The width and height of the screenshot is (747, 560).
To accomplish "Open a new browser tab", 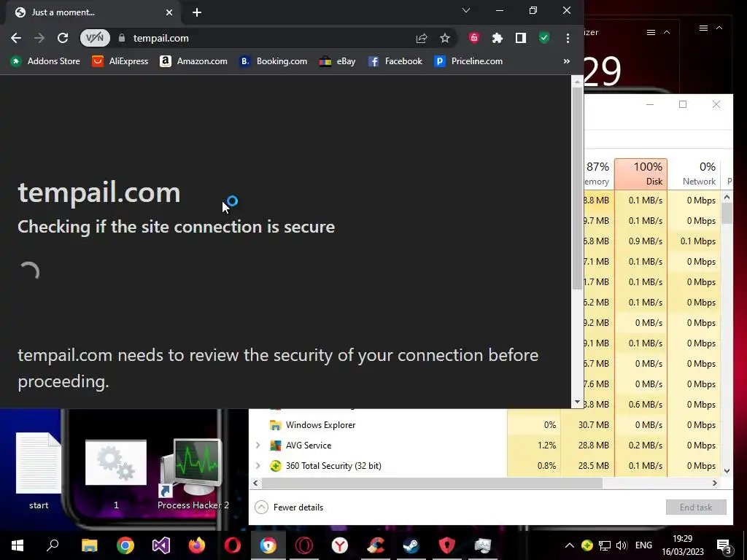I will (197, 12).
